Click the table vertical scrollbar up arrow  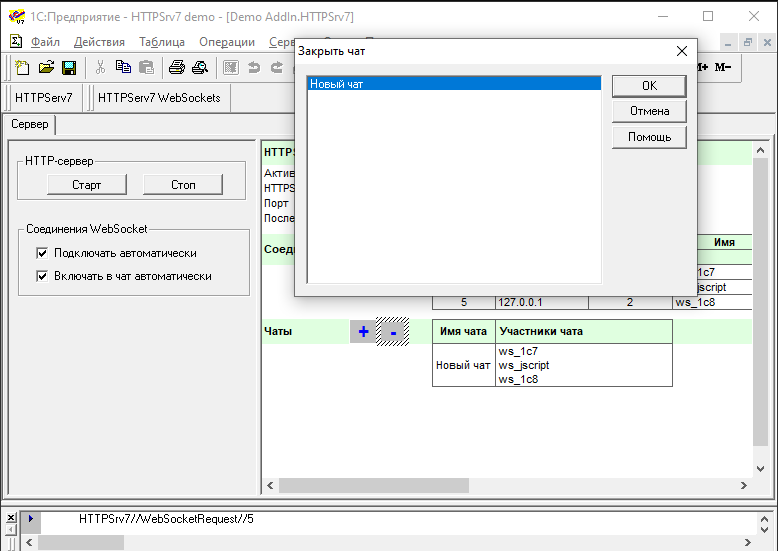coord(760,149)
